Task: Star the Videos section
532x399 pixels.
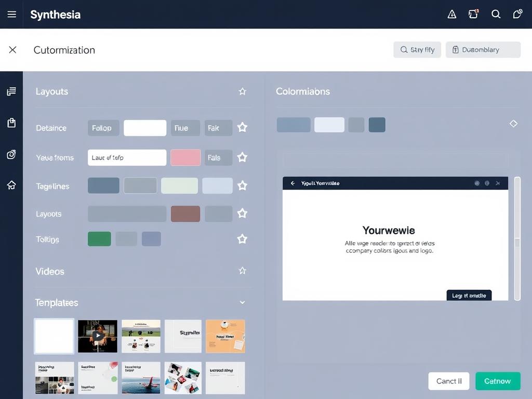Action: click(x=242, y=271)
